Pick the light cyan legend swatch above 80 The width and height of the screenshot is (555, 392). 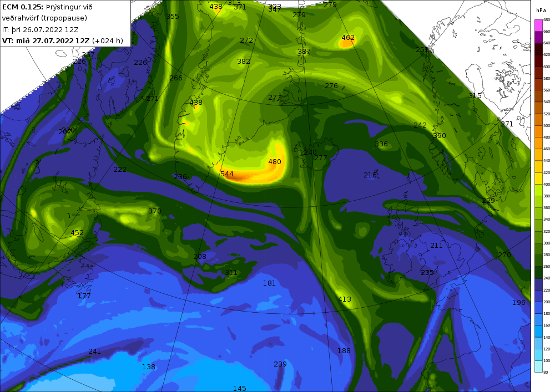538,366
